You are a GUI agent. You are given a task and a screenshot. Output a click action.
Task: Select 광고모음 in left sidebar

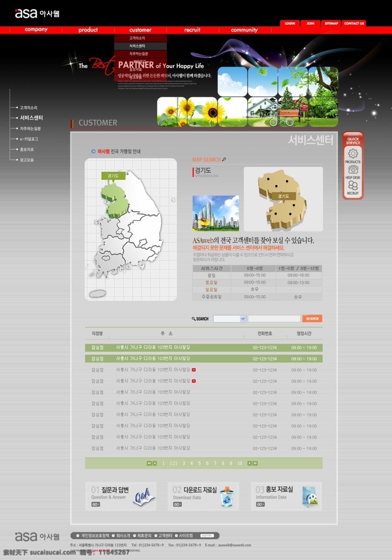tap(27, 160)
